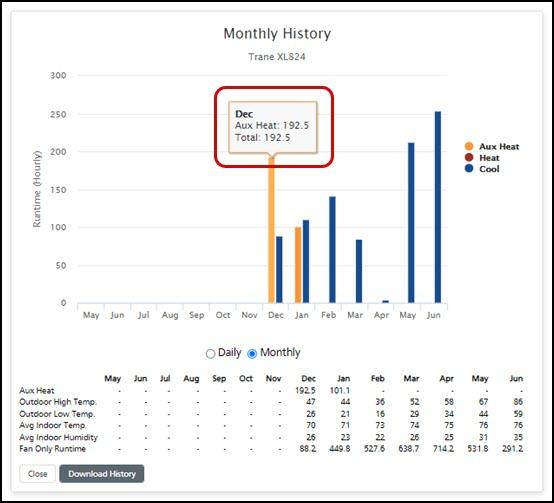
Task: Click the December Aux Heat orange bar
Action: coord(271,230)
